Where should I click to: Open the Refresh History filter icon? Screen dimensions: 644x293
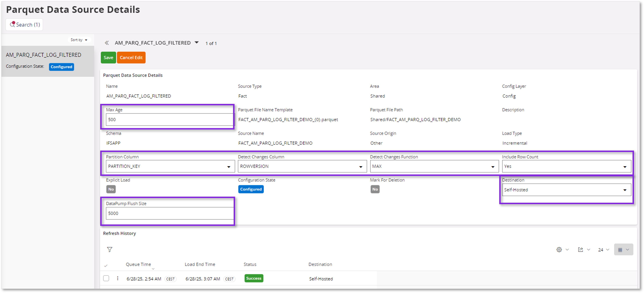110,249
